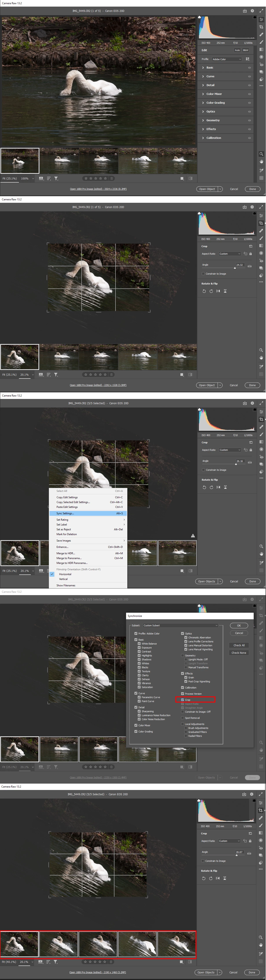In 28.87 angle window, click the before/after view icon

point(190,962)
